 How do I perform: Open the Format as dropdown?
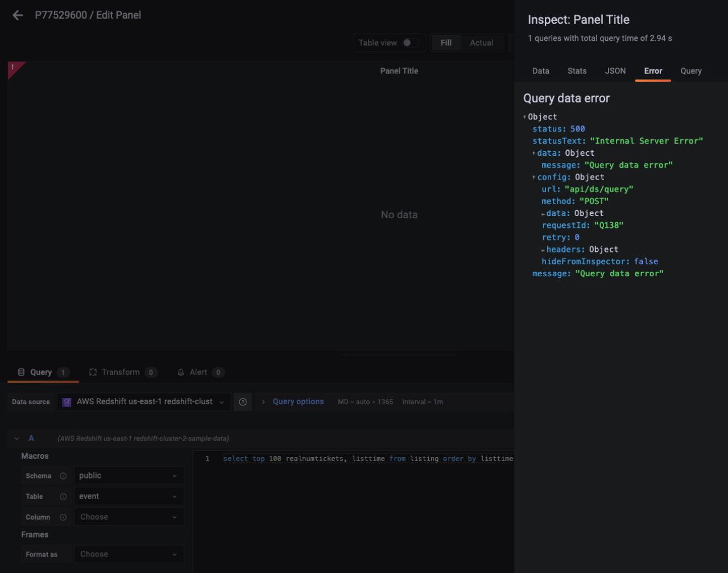coord(129,554)
